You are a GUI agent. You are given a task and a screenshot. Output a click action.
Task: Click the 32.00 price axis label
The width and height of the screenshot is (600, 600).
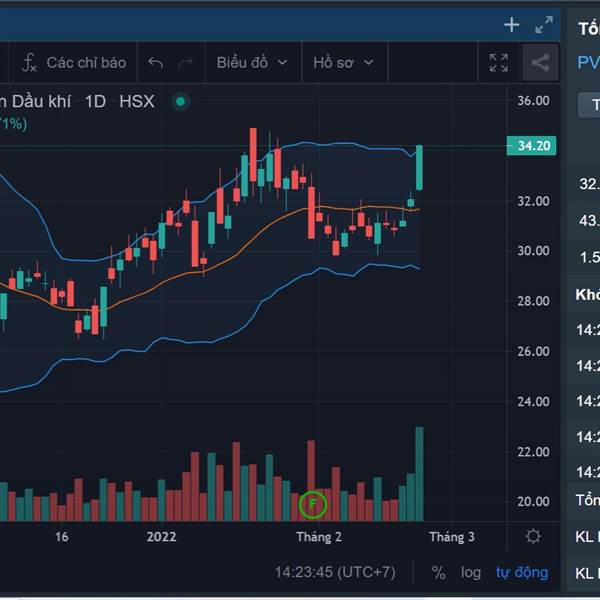(x=533, y=201)
